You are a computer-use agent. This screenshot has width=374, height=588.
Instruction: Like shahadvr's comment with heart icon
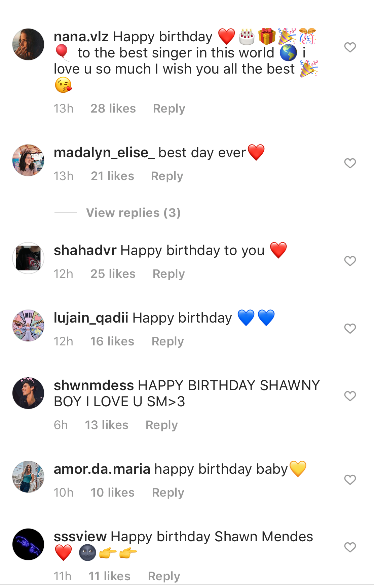[350, 261]
